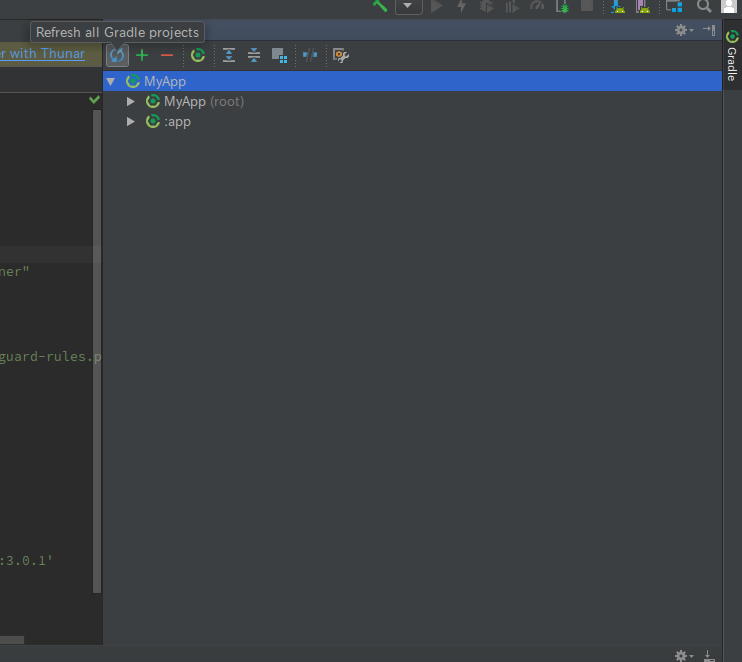This screenshot has width=742, height=662.
Task: Toggle Gradle offline mode
Action: (x=310, y=55)
